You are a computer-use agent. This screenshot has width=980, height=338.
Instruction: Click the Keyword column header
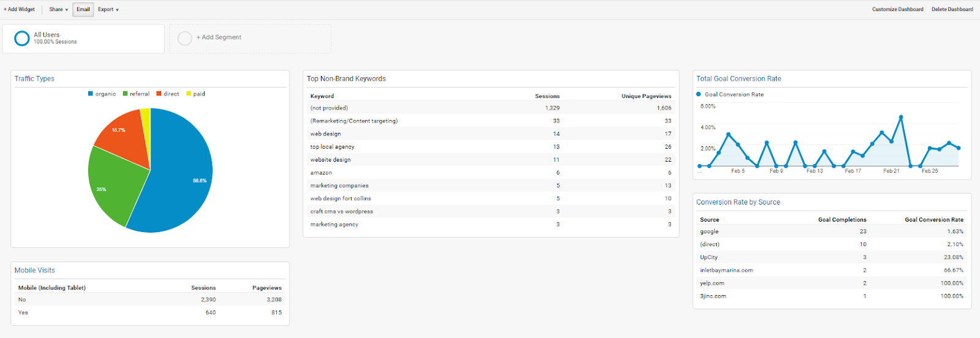pos(322,96)
